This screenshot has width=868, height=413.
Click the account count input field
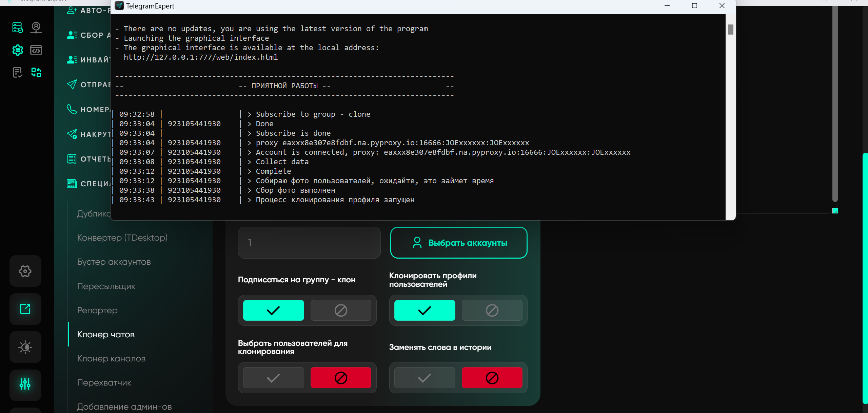[309, 243]
